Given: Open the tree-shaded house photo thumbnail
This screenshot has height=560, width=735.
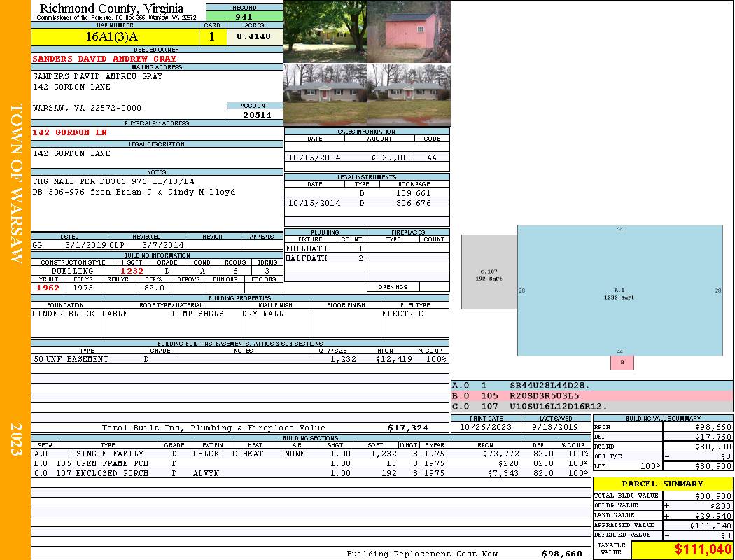Looking at the screenshot, I should coord(325,31).
